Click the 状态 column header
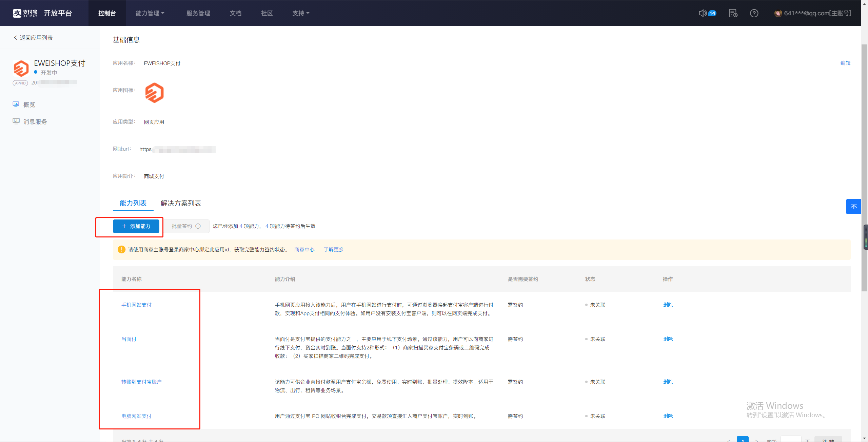The width and height of the screenshot is (868, 442). point(590,279)
